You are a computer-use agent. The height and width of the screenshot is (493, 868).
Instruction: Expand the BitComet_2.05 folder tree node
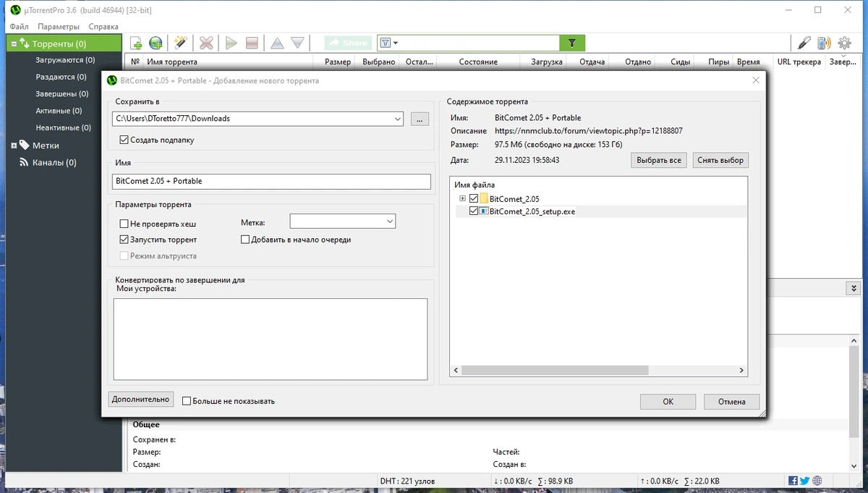(x=463, y=198)
